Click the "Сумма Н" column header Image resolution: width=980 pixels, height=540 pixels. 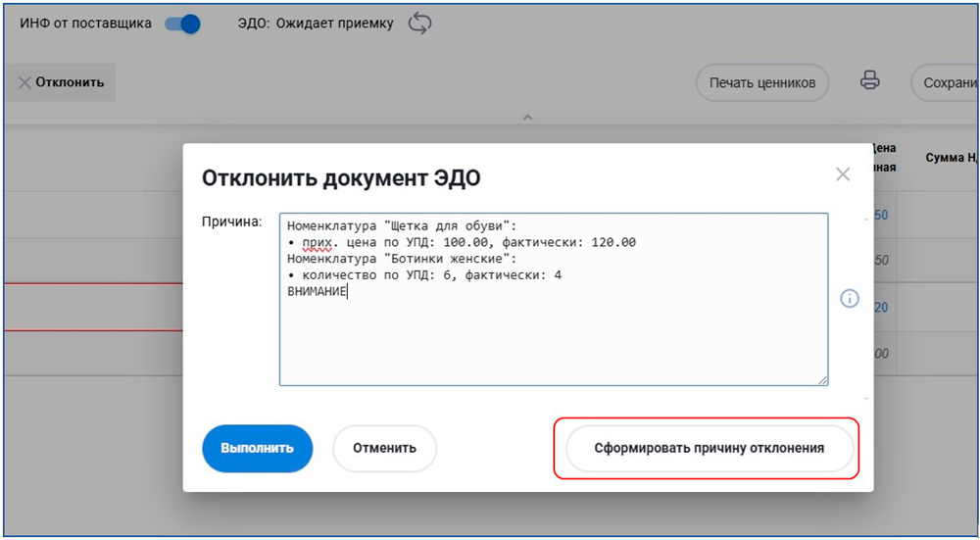click(x=949, y=158)
